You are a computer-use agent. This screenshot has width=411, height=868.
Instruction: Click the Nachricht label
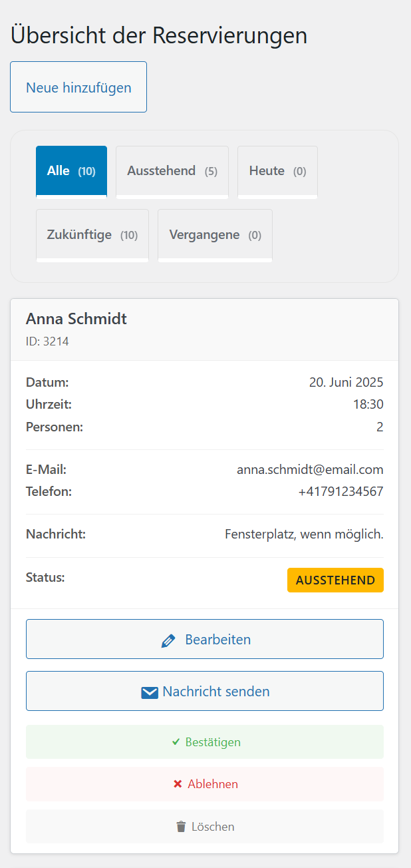click(56, 534)
